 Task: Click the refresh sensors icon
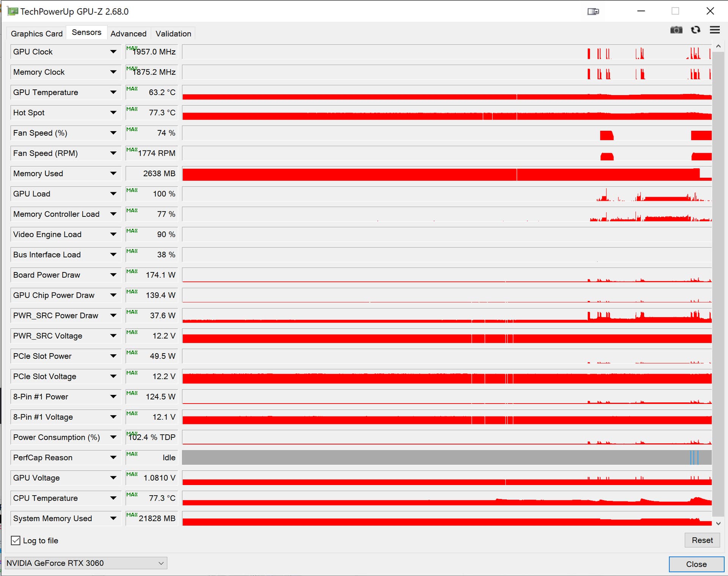(695, 30)
